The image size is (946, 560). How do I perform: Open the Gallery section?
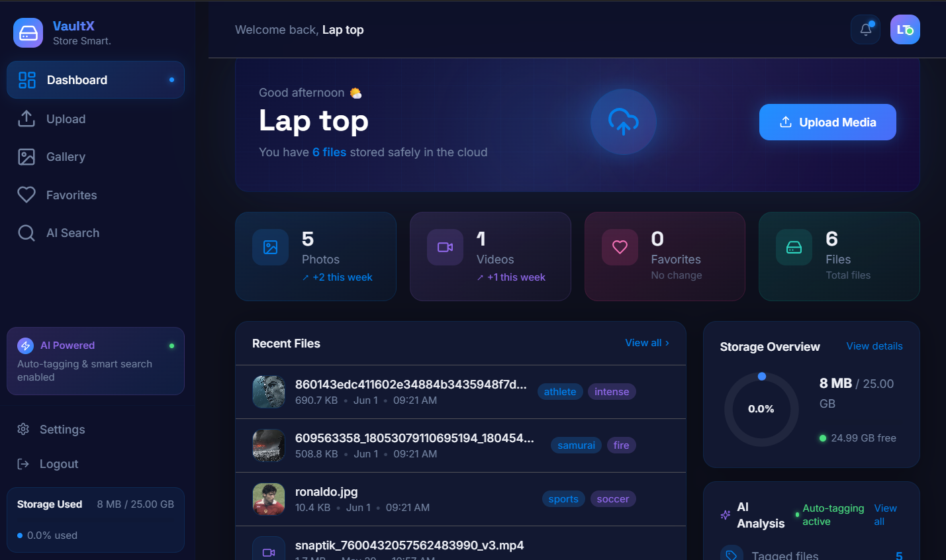click(x=95, y=157)
